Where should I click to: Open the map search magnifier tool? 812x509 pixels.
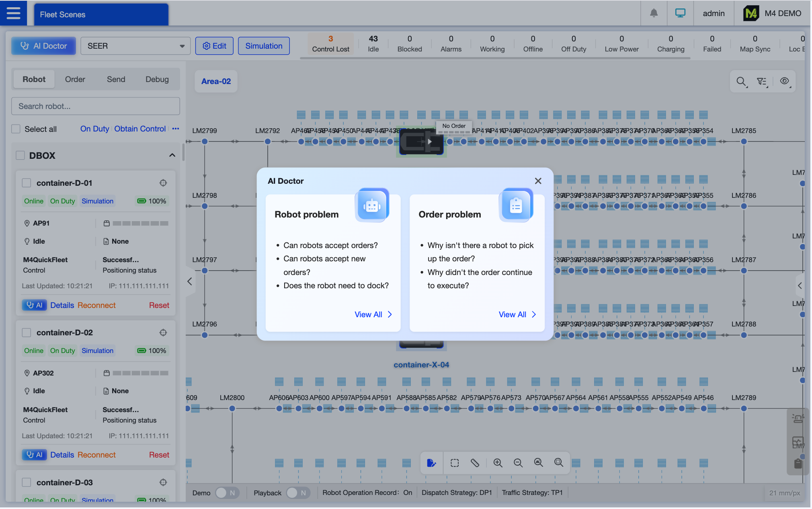click(741, 81)
